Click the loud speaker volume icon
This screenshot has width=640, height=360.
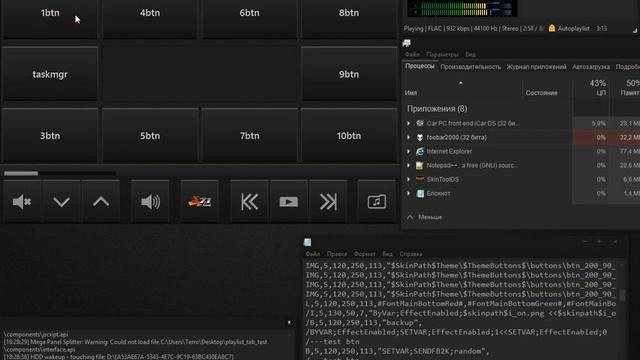(x=150, y=202)
